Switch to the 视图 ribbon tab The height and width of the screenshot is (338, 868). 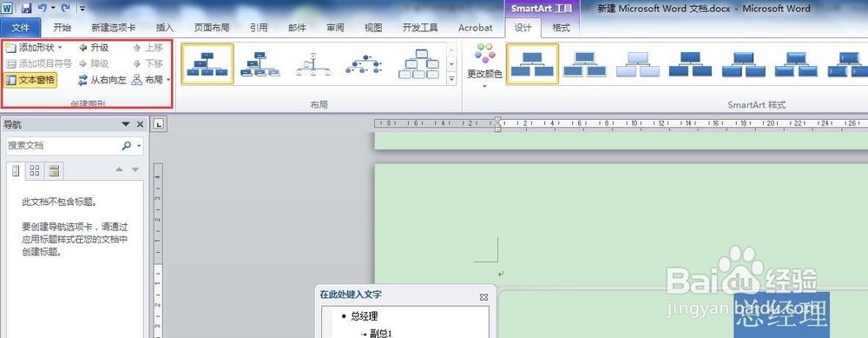point(373,28)
